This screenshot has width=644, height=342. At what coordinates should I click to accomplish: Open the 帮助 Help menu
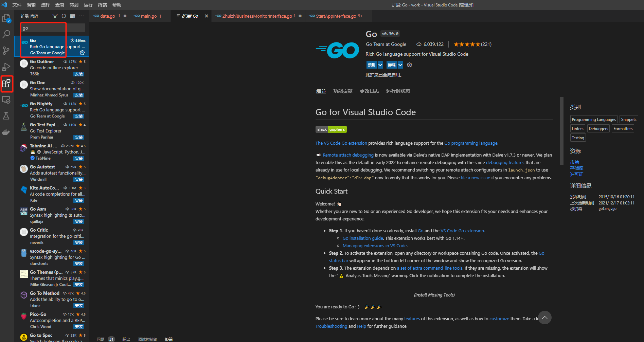117,5
